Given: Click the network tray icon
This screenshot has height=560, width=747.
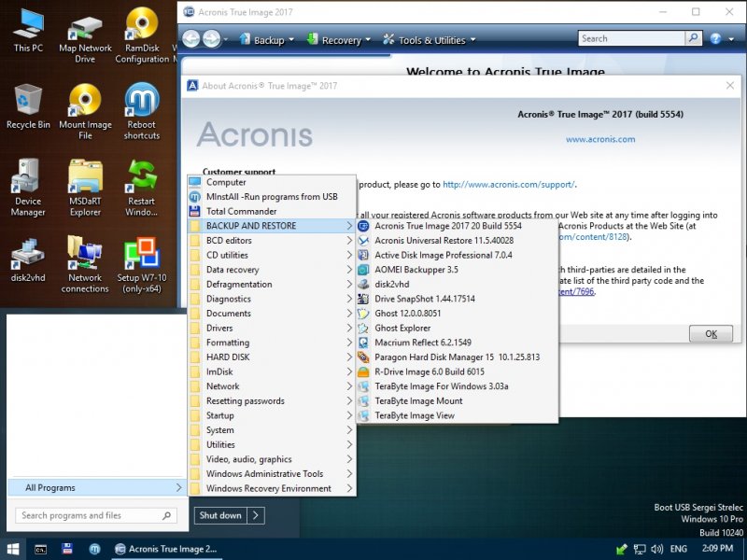Looking at the screenshot, I should tap(640, 550).
